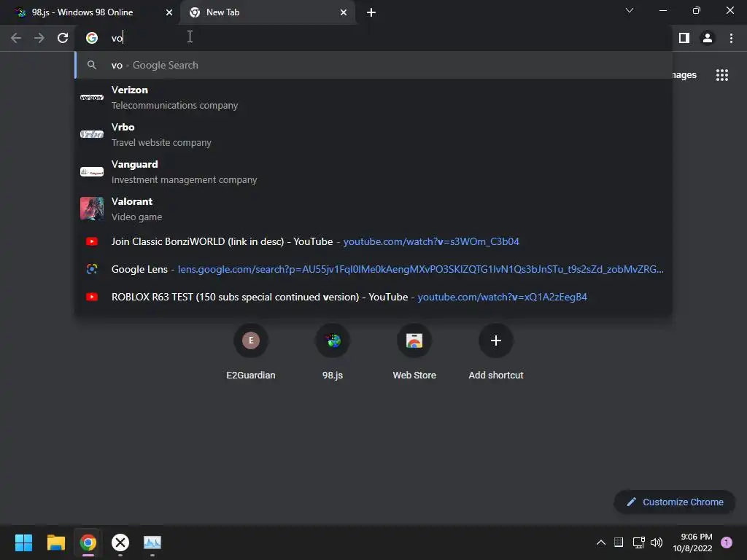Image resolution: width=747 pixels, height=560 pixels.
Task: Click the Google logo in the address bar
Action: click(92, 38)
